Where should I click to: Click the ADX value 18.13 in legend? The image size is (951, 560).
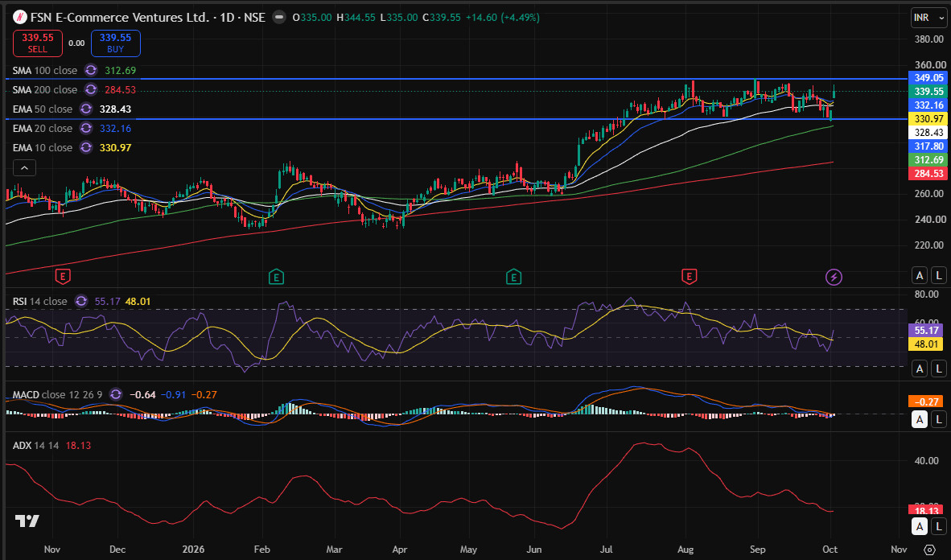tap(78, 445)
